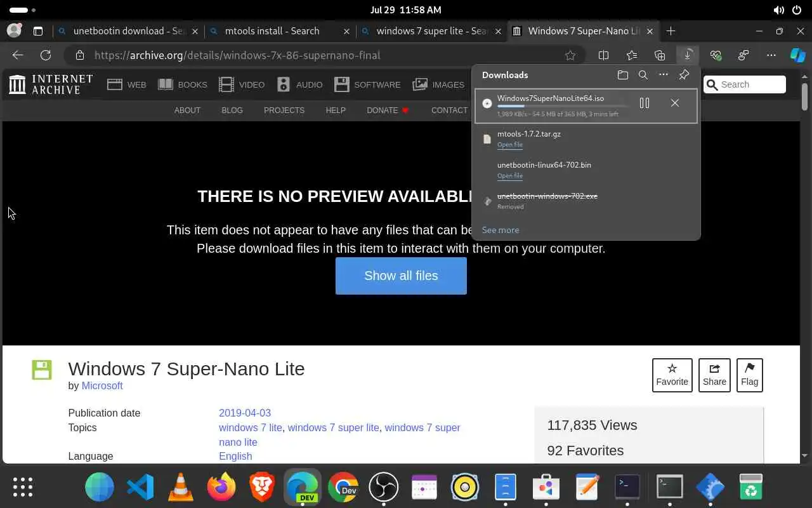View site information lock icon

coord(79,55)
